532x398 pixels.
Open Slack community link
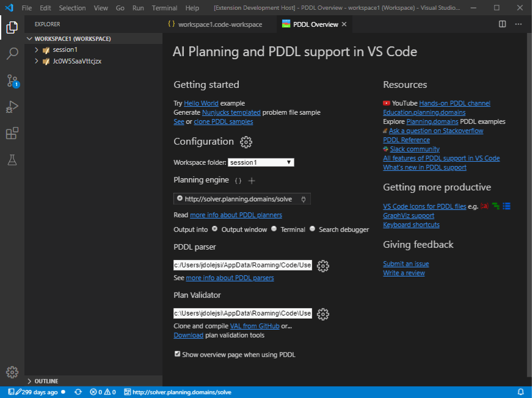point(415,149)
